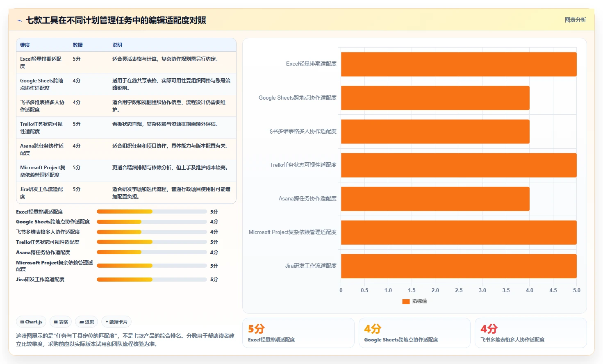
Task: Click the 5.0 tick on the x-axis
Action: 576,290
